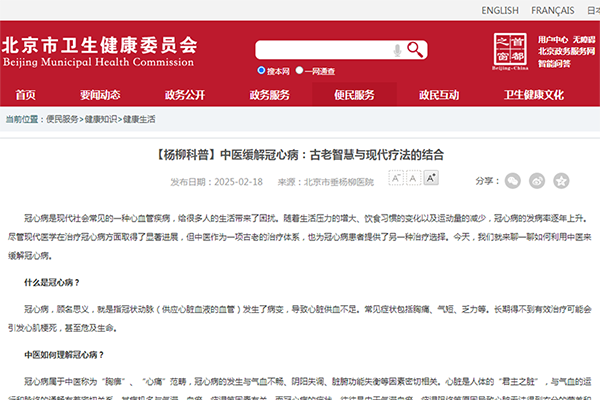This screenshot has height=400, width=600.
Task: Decrease font size with A- icon
Action: point(396,178)
